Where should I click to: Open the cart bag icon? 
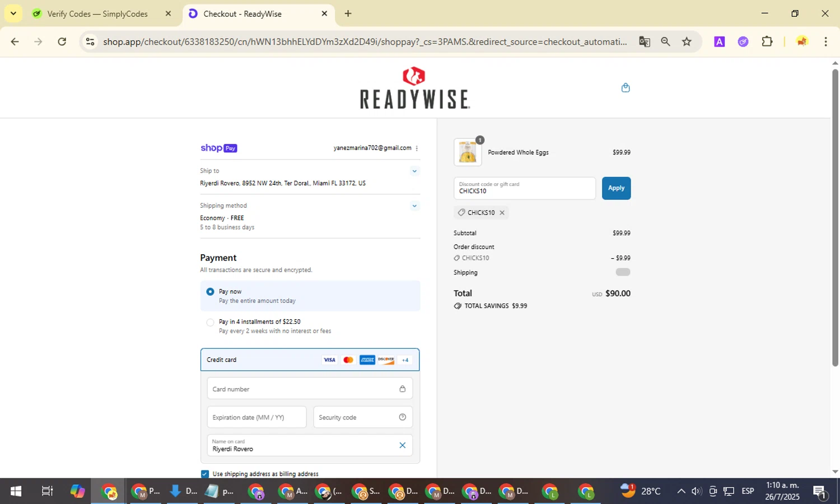[626, 87]
